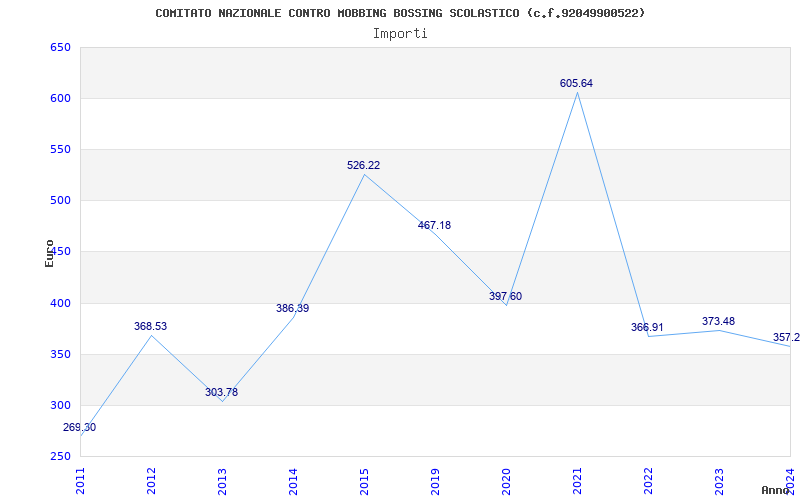Click the Importi subtitle
Viewport: 800px width, 500px height.
click(400, 34)
